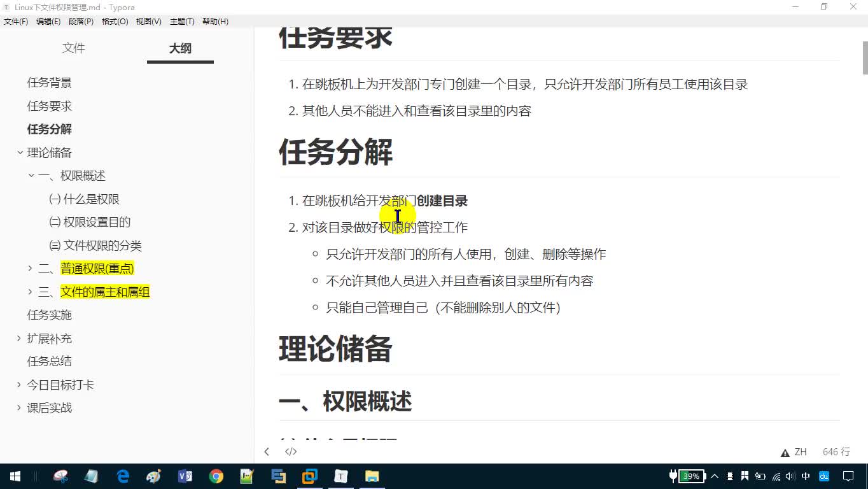Open the Windows Start menu

point(15,476)
